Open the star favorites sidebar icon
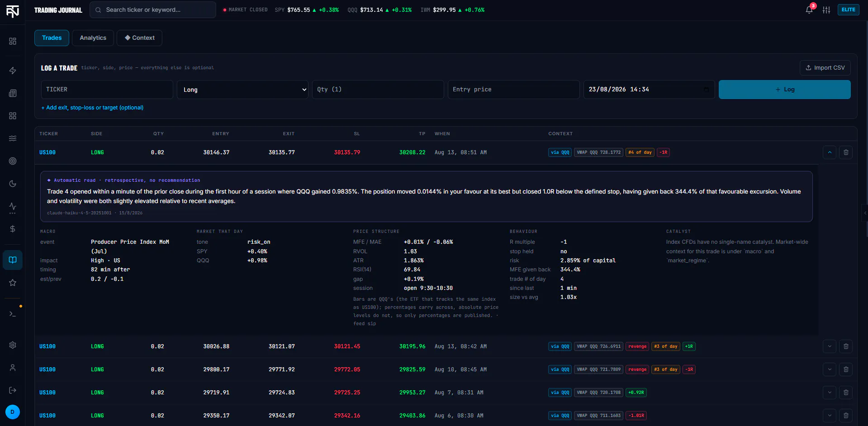 (x=13, y=283)
